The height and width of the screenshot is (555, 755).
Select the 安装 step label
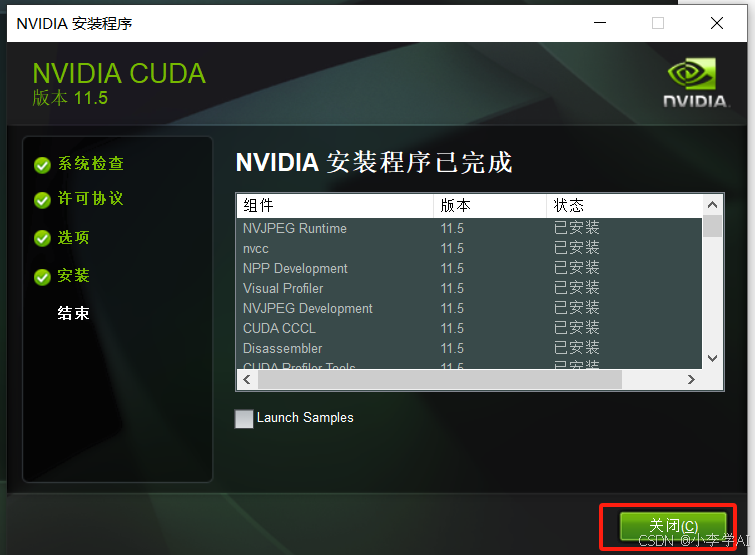point(74,276)
